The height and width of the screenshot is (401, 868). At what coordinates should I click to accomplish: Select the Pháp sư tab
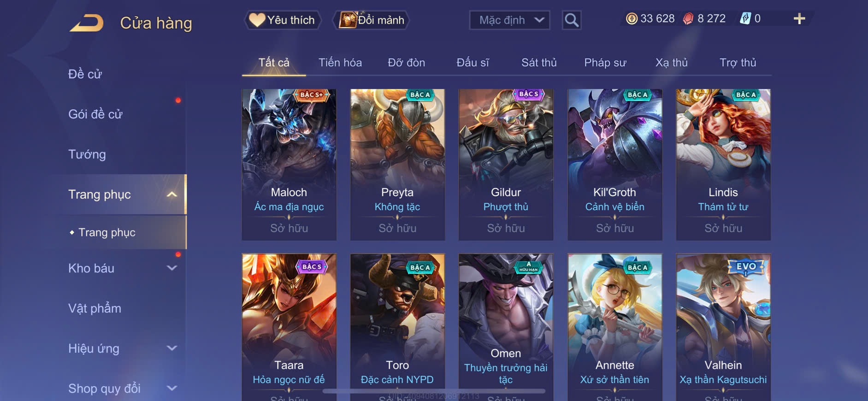(x=605, y=63)
